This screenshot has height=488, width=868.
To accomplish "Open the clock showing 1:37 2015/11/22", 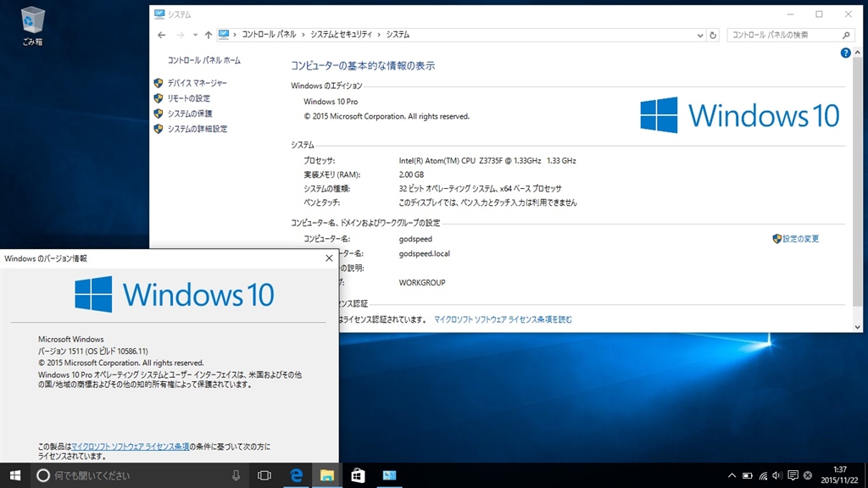I will click(839, 475).
